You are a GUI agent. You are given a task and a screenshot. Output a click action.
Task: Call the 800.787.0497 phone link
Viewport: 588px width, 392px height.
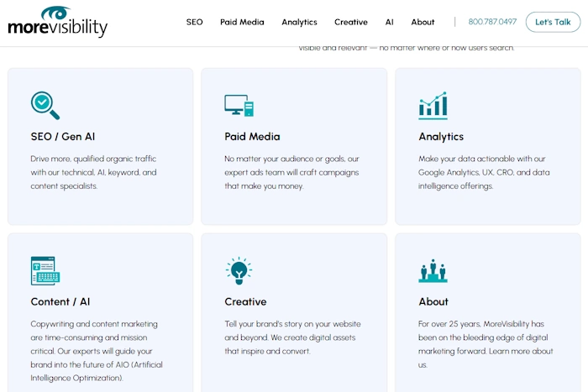(x=492, y=22)
